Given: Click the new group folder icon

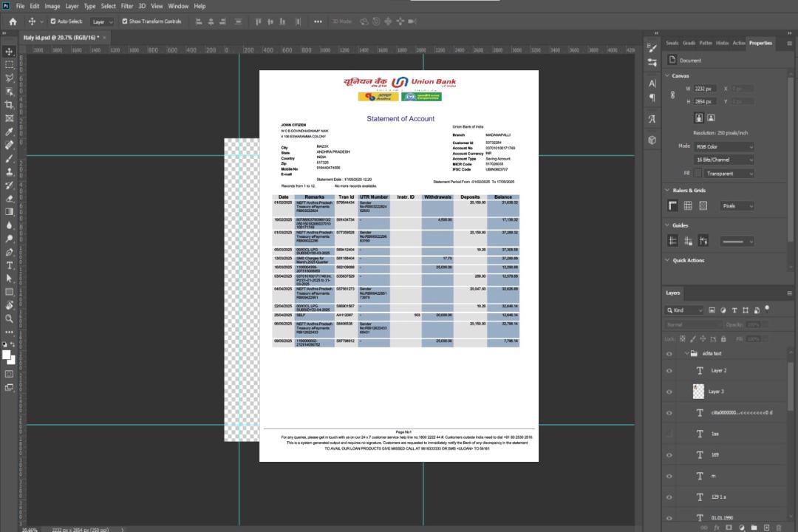Looking at the screenshot, I should (754, 528).
